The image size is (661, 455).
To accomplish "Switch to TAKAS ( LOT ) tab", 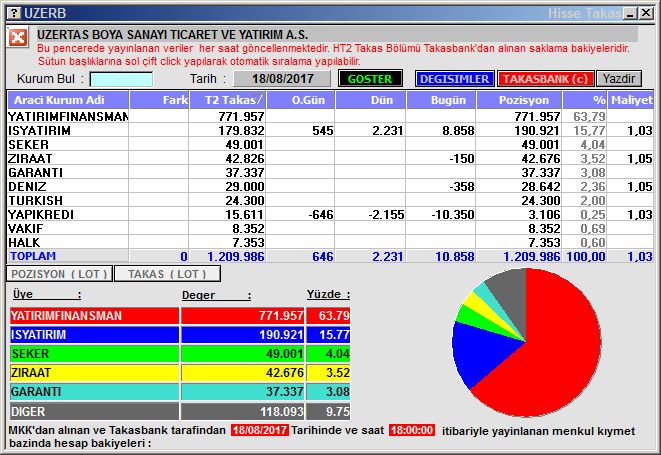I will (x=167, y=274).
